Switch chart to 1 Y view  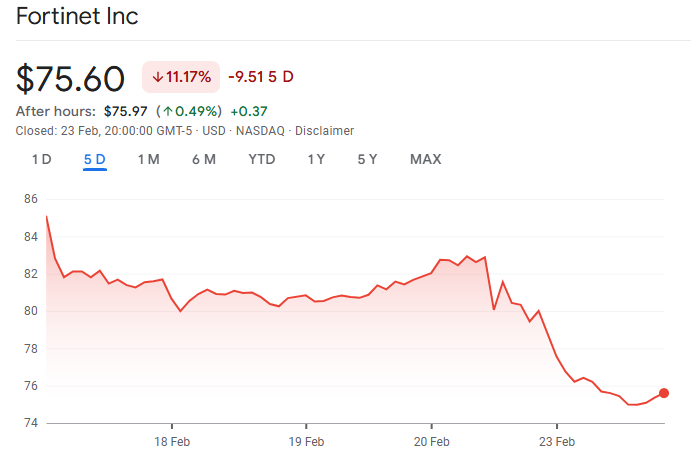tap(316, 159)
